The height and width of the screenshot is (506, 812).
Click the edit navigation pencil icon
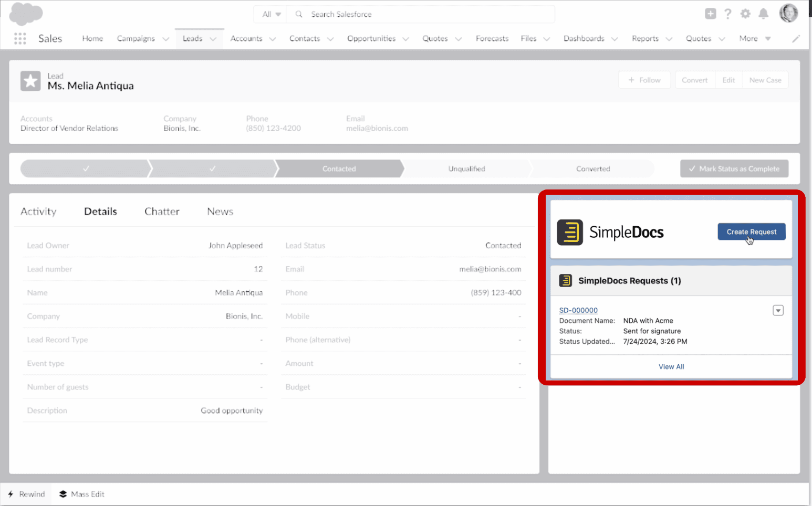pos(796,38)
